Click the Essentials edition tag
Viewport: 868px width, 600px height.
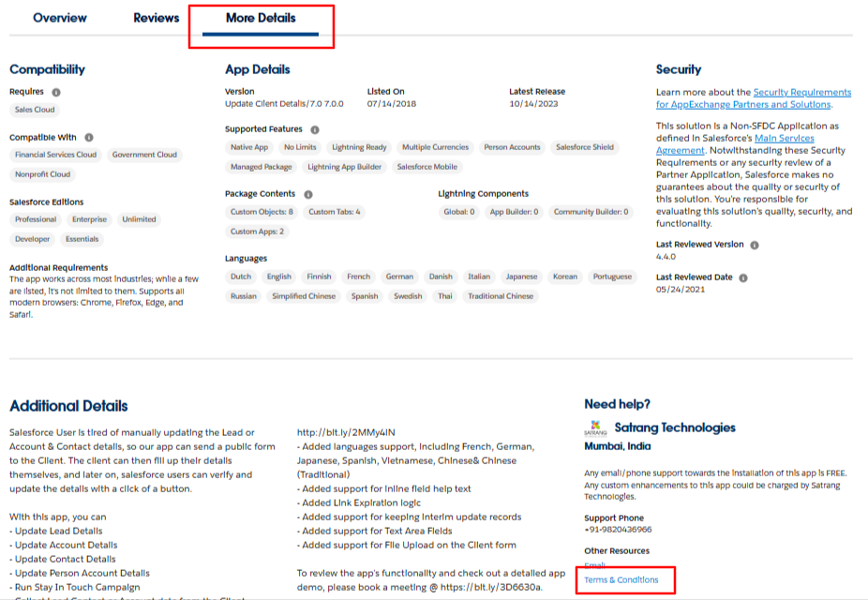click(x=82, y=239)
